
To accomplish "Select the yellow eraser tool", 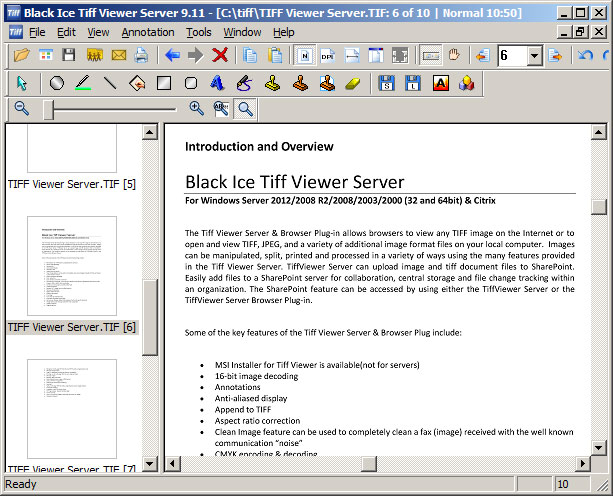I will click(353, 83).
